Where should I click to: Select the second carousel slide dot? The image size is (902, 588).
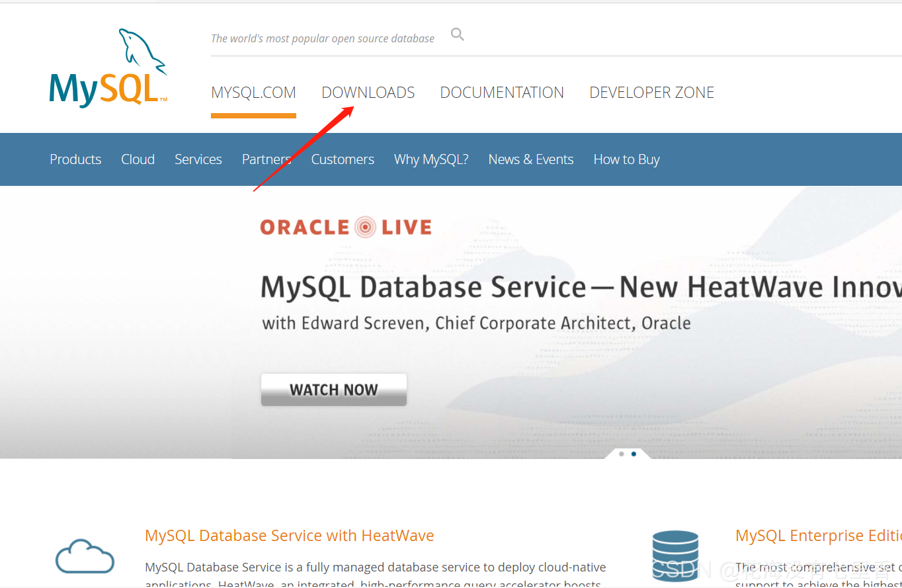pos(634,454)
